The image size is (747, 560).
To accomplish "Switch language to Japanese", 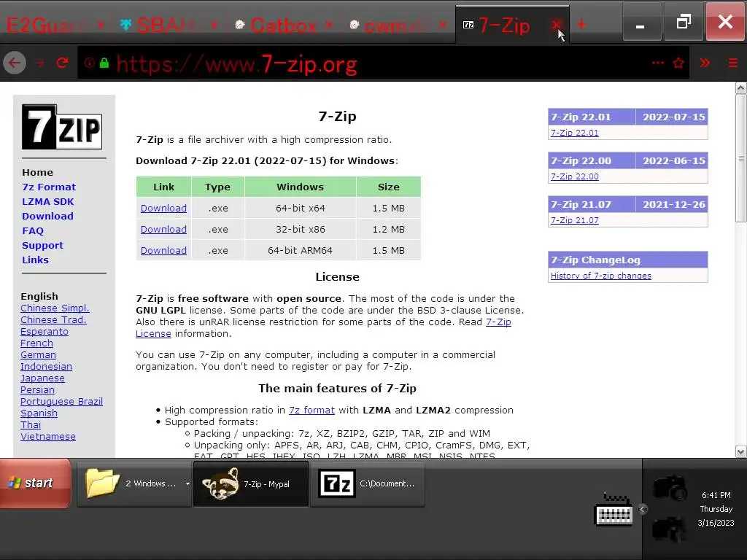I will pos(42,378).
